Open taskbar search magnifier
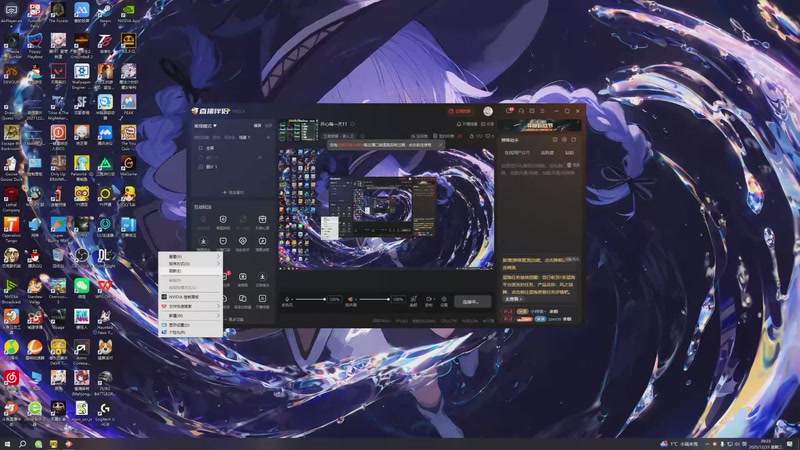 [x=22, y=444]
